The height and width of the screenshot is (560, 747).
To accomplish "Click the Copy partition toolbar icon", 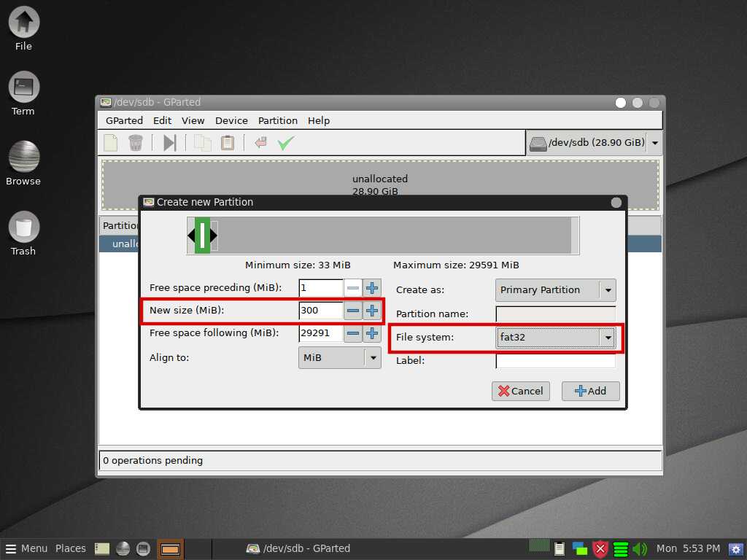I will 202,143.
